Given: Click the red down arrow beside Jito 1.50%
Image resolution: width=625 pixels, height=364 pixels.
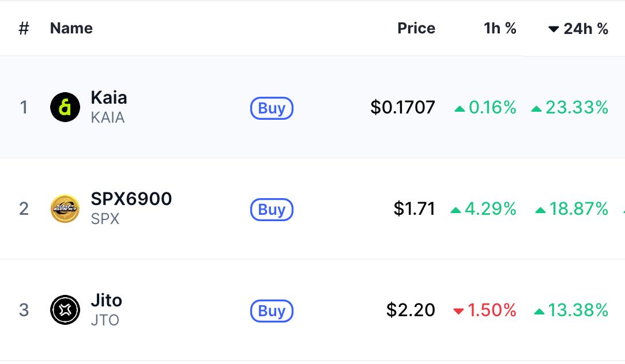Looking at the screenshot, I should pos(458,311).
